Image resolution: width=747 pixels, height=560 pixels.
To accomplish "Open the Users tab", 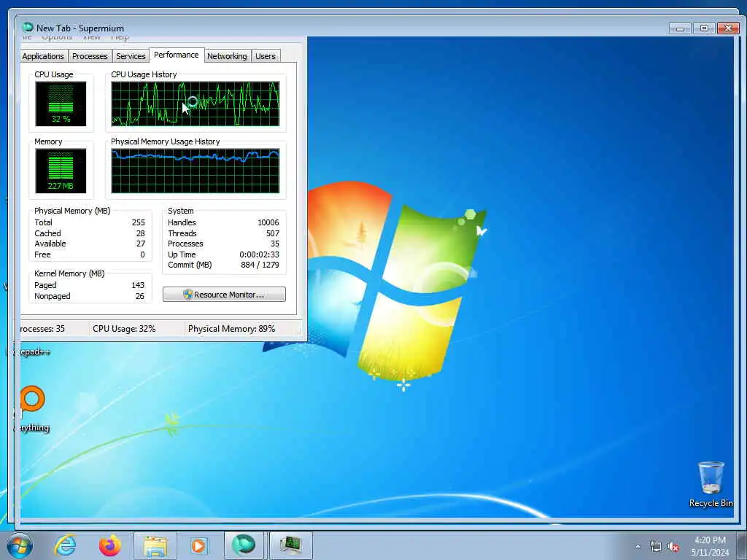I will coord(266,56).
